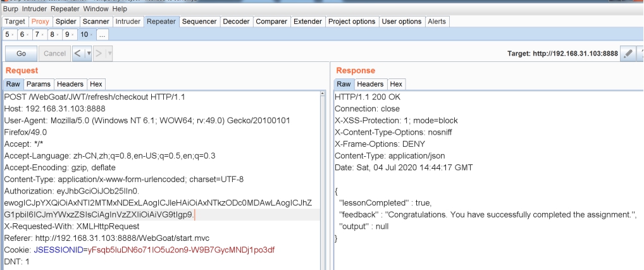Screen dimensions: 644x270
Task: Switch to the Proxy tab
Action: (x=40, y=21)
